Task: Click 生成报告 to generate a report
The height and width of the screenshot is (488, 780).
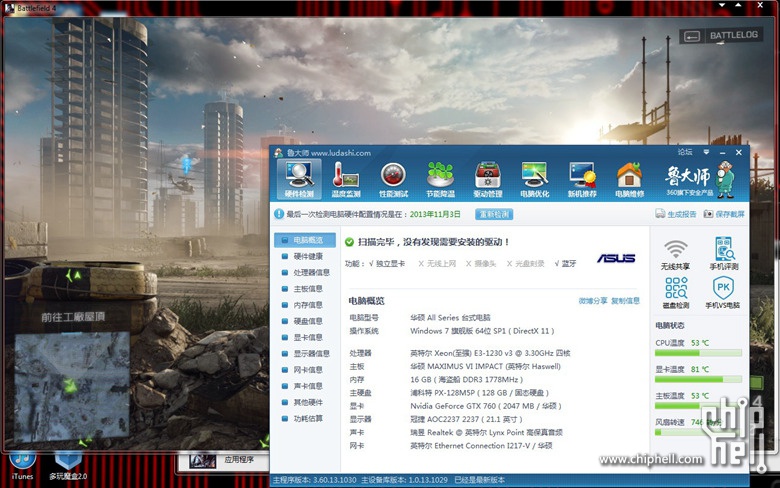Action: [x=676, y=214]
